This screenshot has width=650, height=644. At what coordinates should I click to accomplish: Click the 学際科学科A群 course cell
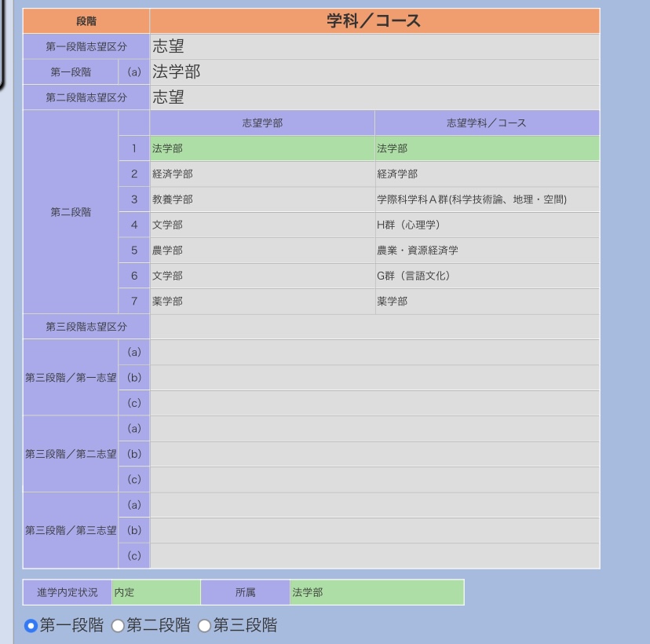coord(487,199)
